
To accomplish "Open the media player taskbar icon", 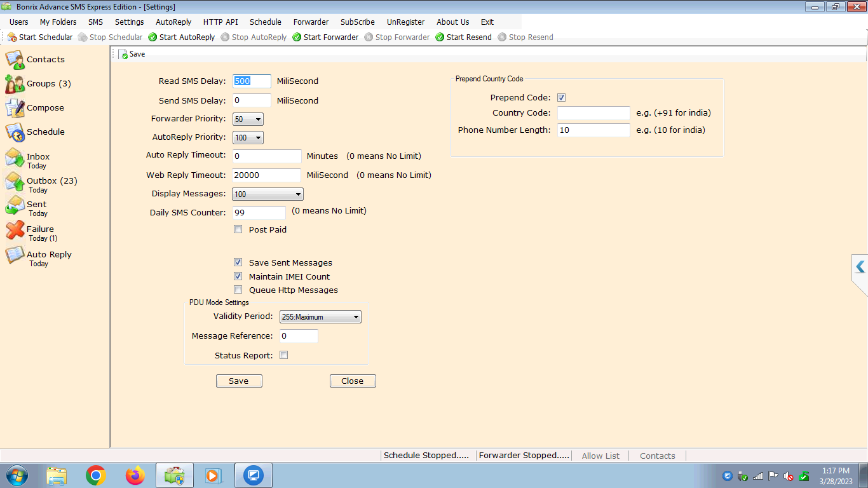I will (213, 475).
